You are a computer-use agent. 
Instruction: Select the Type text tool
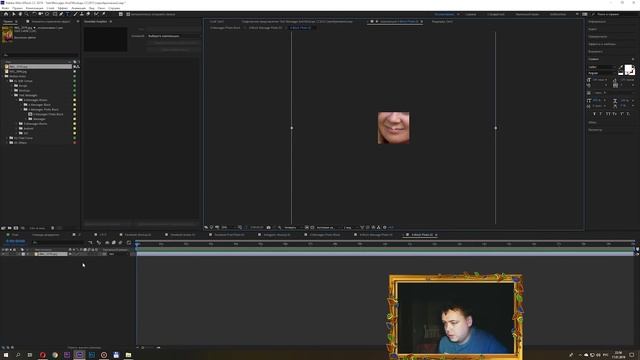68,14
